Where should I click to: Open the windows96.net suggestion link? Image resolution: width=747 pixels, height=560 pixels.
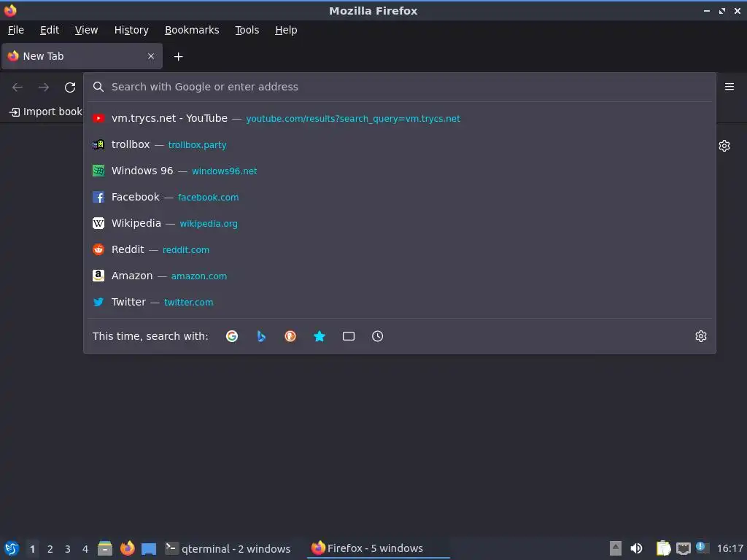click(x=225, y=171)
